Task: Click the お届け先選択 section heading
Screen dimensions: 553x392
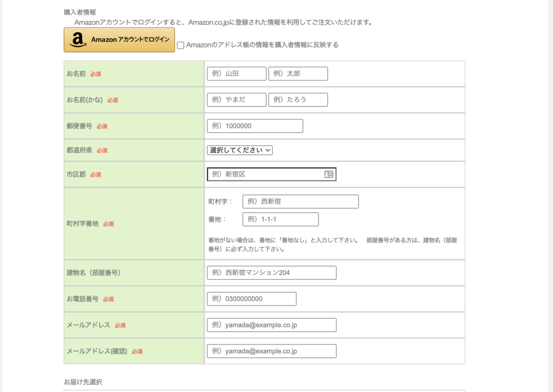Action: tap(83, 382)
